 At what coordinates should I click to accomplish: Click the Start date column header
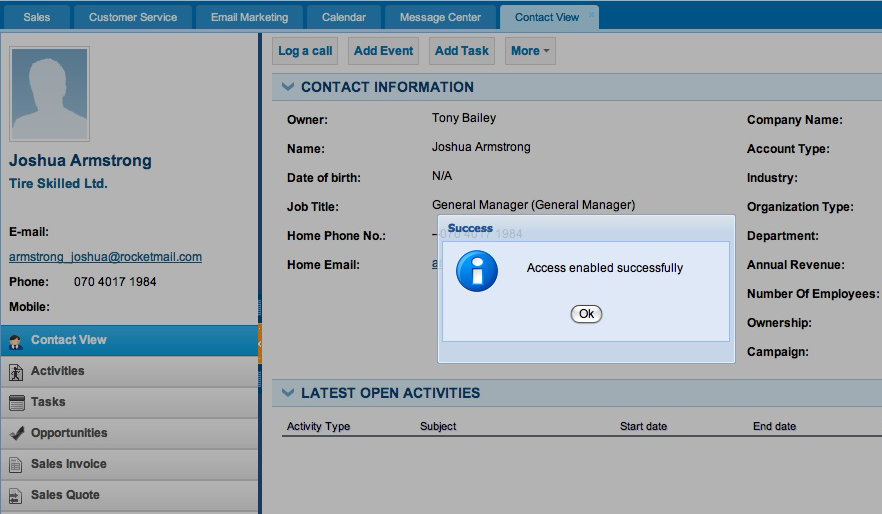pos(643,426)
